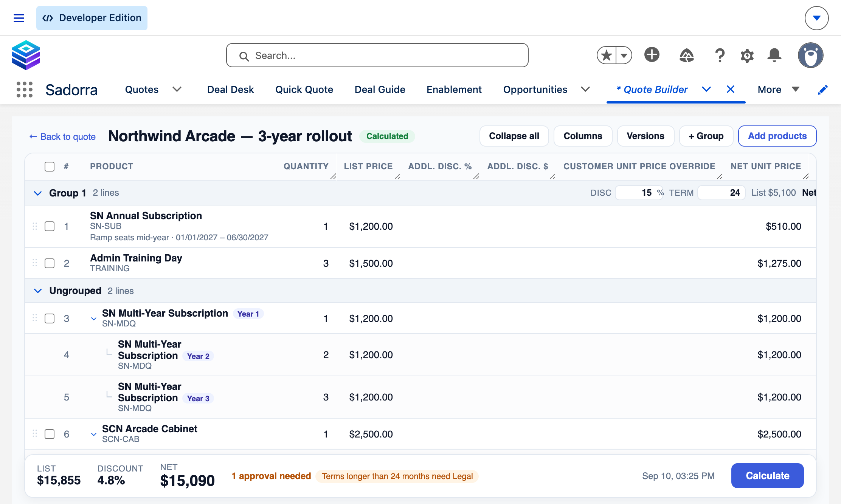
Task: Click the Quantity column resize handle
Action: 333,176
